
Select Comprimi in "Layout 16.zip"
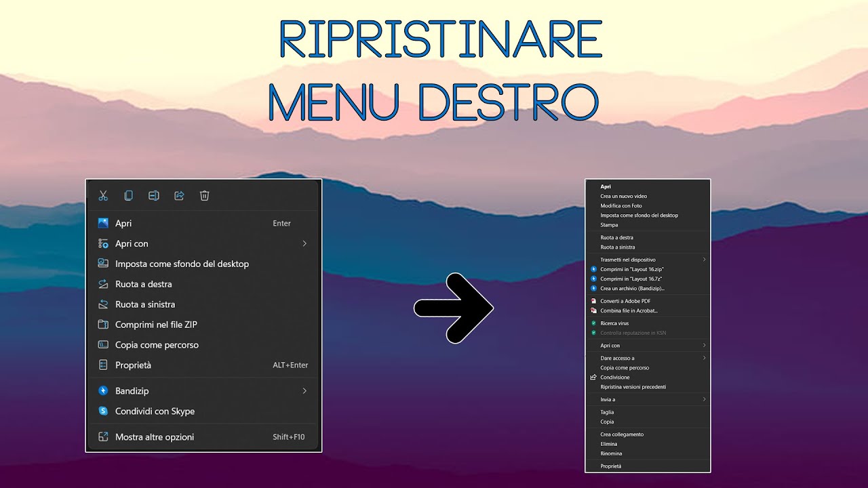click(632, 269)
